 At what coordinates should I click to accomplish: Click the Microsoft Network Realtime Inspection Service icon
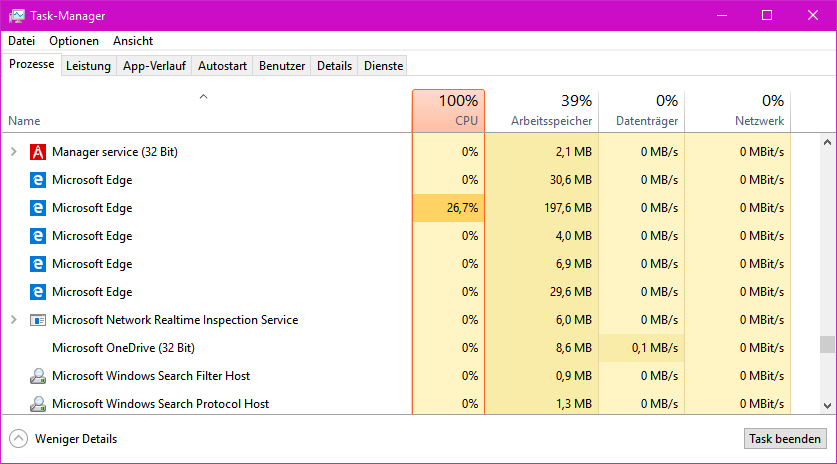pos(37,320)
